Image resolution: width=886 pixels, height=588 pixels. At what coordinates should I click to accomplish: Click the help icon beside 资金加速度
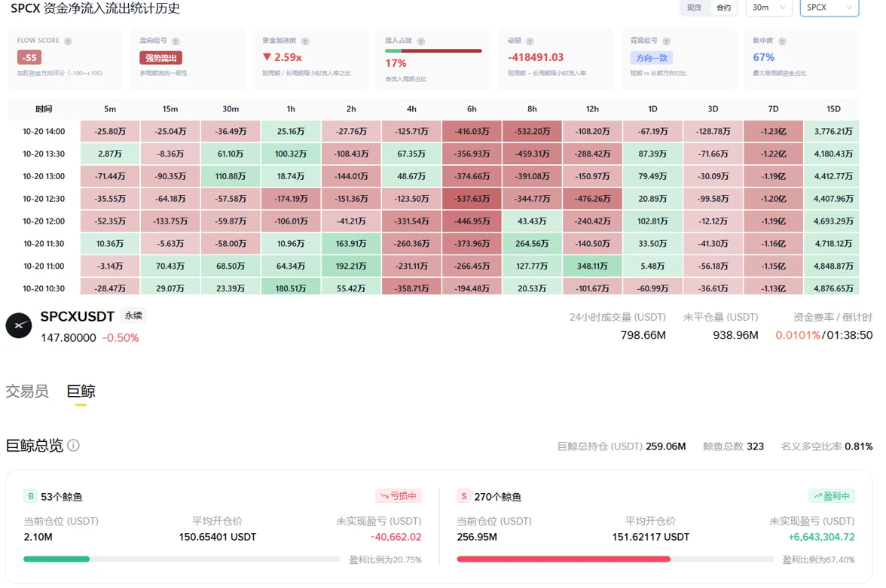coord(305,41)
